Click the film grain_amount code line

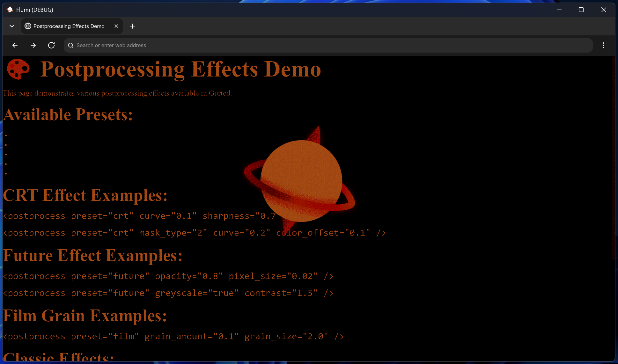click(x=173, y=337)
